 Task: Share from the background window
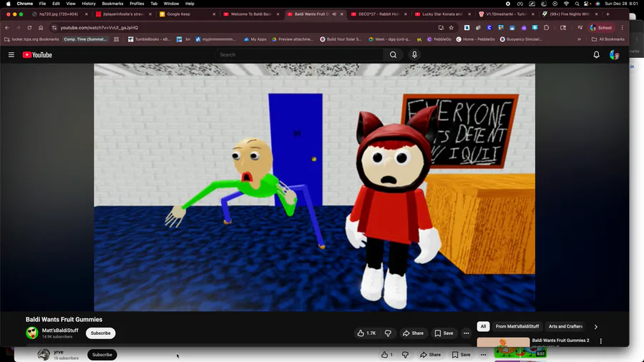click(x=431, y=355)
